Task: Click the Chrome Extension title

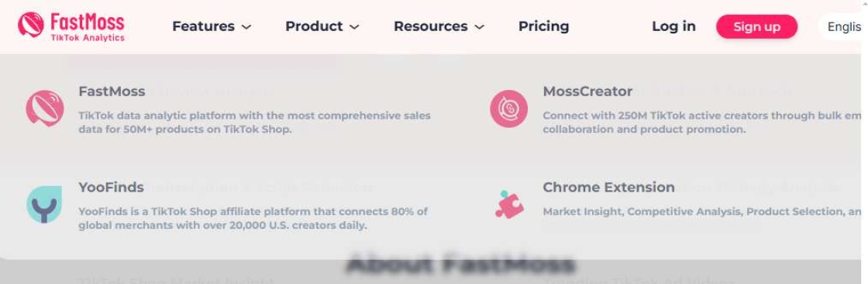Action: (x=608, y=188)
